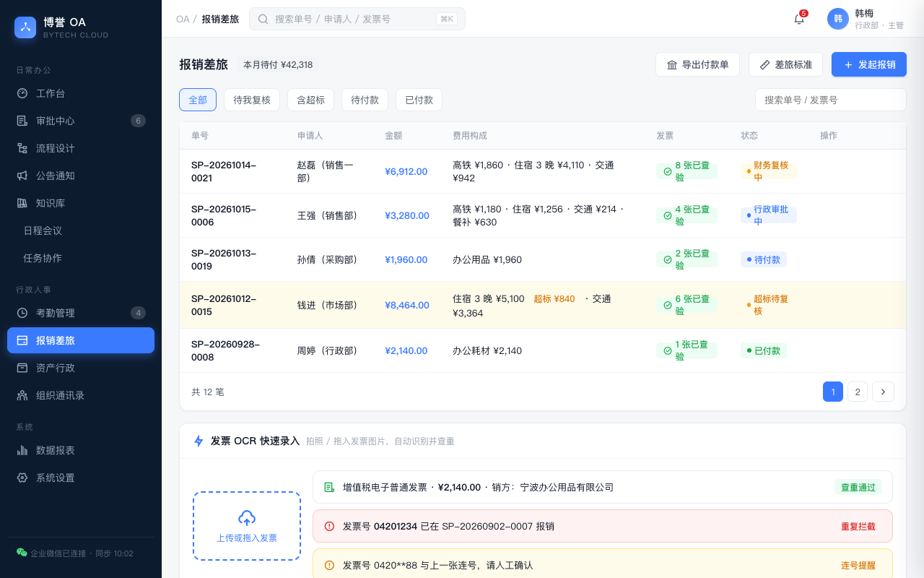The height and width of the screenshot is (578, 924).
Task: Open 差旅标准
Action: (x=785, y=64)
